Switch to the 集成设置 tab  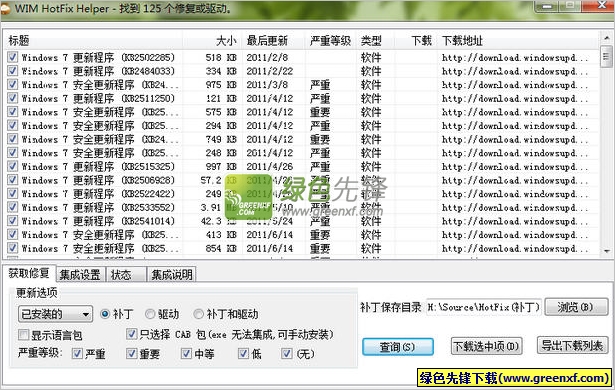coord(80,275)
